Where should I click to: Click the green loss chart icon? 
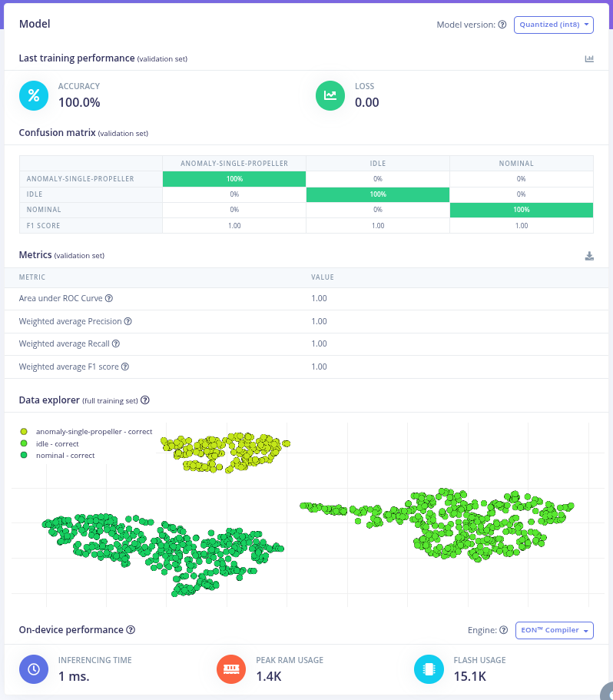(330, 95)
